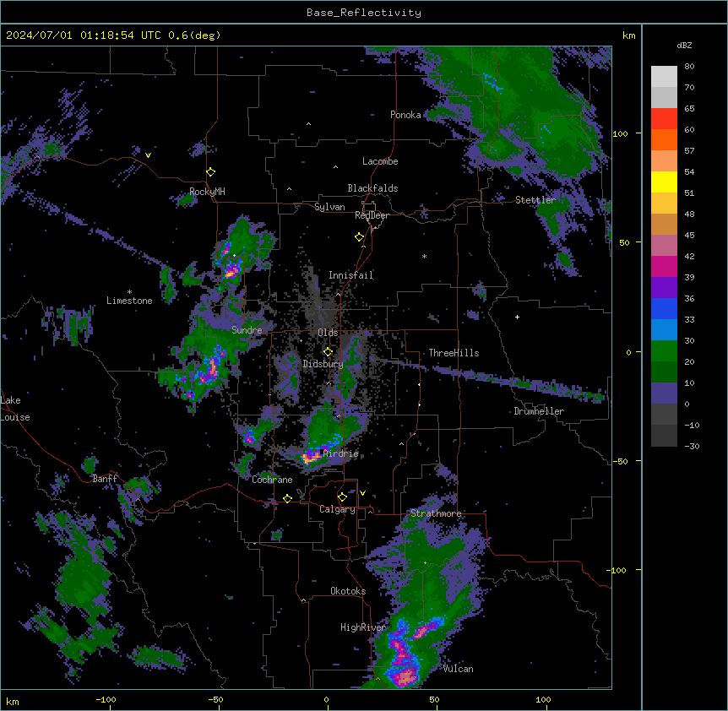The image size is (728, 711).
Task: Select the white plus marker north of Drumheller
Action: click(517, 317)
